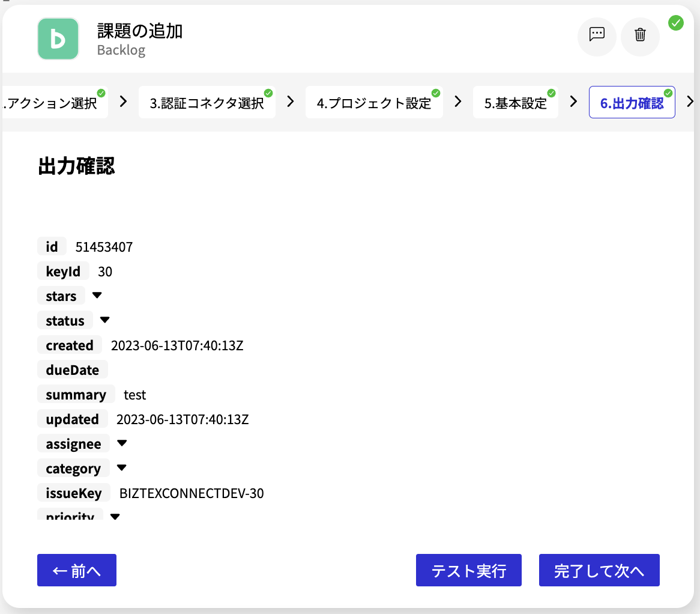Expand the category output field
This screenshot has height=614, width=700.
[121, 468]
